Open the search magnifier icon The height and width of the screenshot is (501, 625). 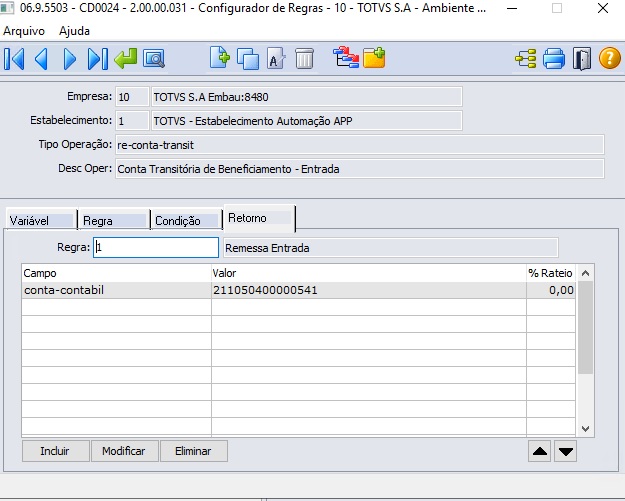coord(154,59)
